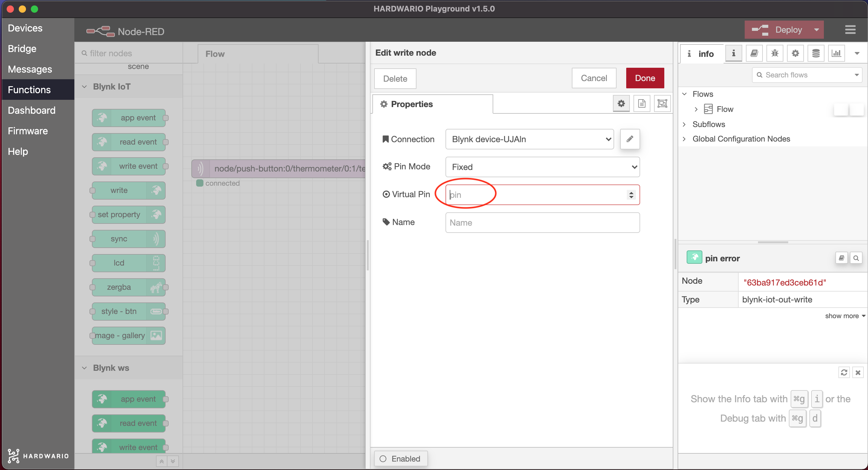Select Blynk IoT write event node
868x470 pixels.
click(x=129, y=166)
